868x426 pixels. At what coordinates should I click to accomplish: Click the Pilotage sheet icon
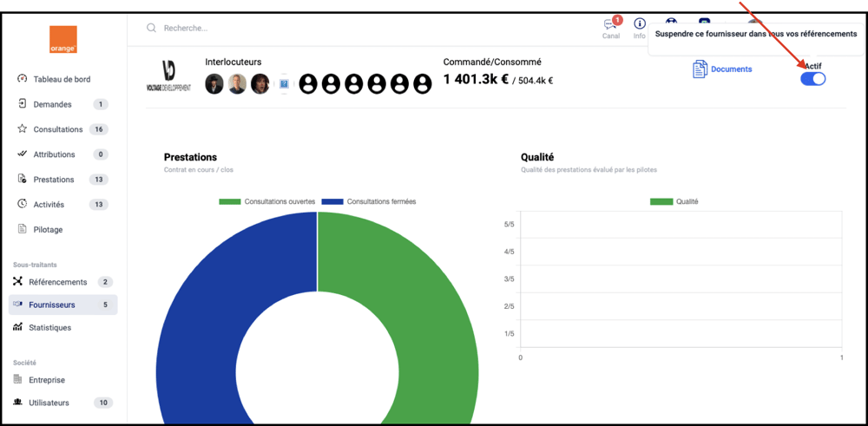(x=23, y=229)
